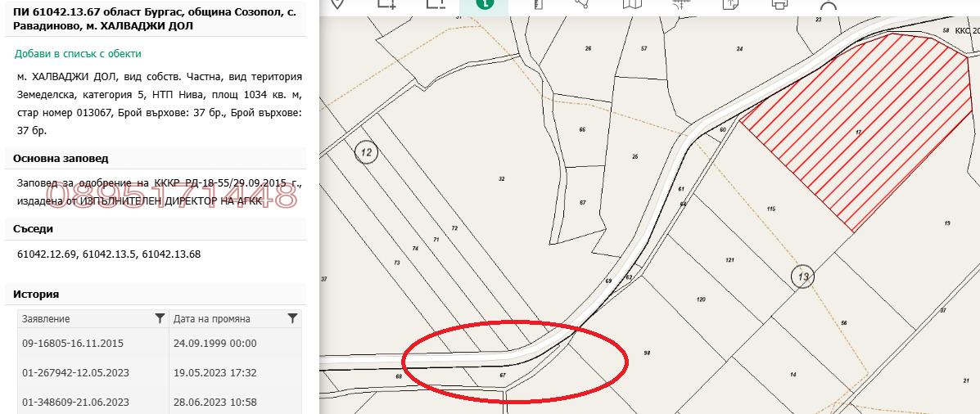The height and width of the screenshot is (414, 980).
Task: Click the Дата на промяна column header
Action: coord(221,318)
